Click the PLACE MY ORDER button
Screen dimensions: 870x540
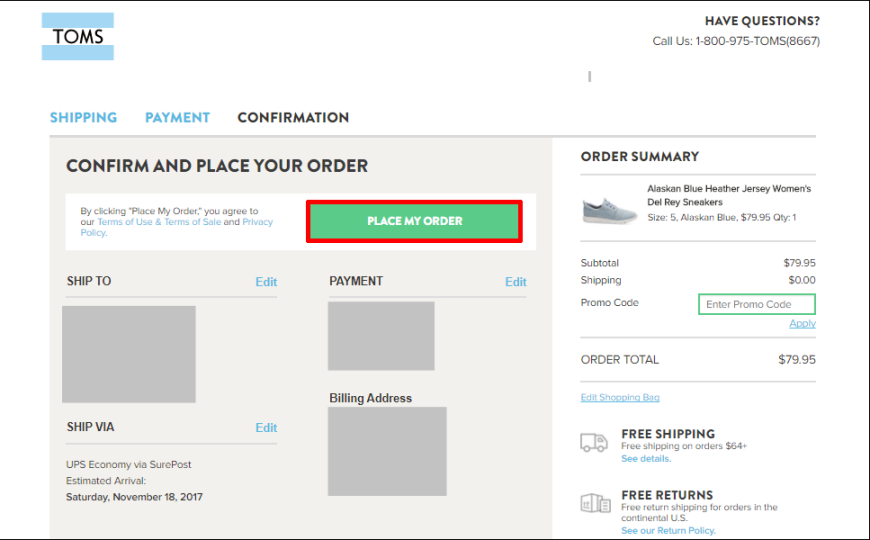pyautogui.click(x=414, y=221)
